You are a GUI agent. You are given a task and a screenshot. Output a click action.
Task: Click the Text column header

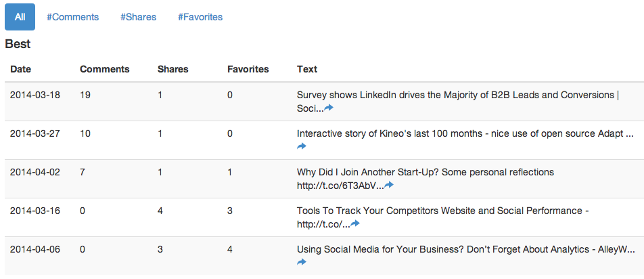(x=307, y=70)
